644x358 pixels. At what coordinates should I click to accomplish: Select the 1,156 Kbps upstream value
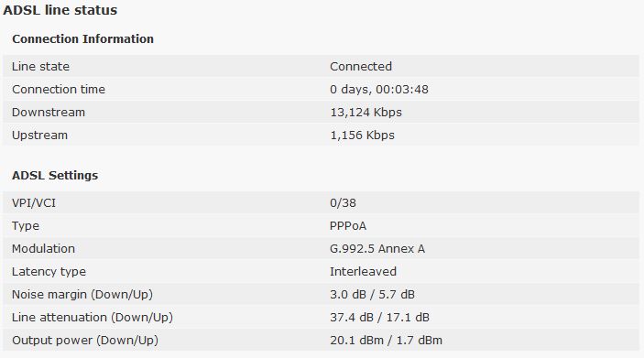point(362,136)
